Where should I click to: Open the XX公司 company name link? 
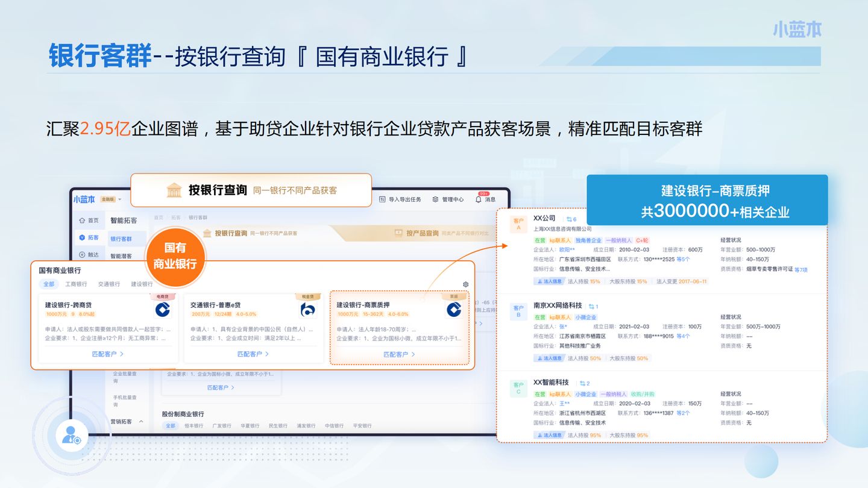tap(544, 219)
